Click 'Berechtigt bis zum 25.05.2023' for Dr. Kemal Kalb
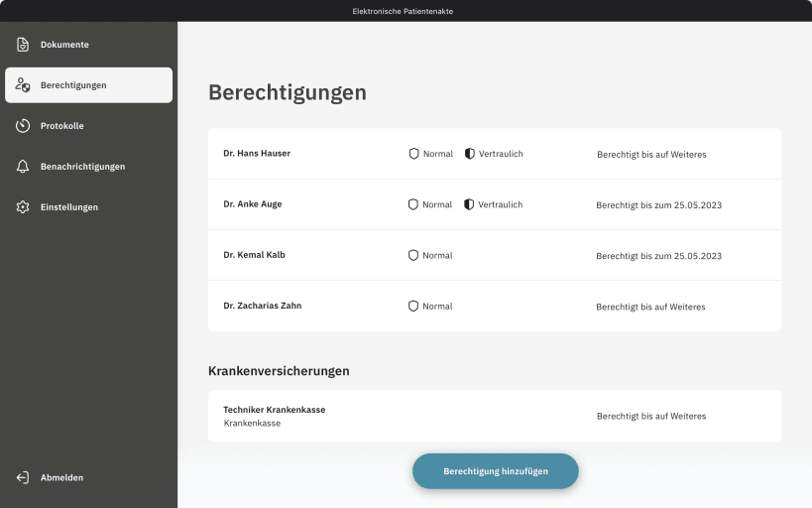 658,256
